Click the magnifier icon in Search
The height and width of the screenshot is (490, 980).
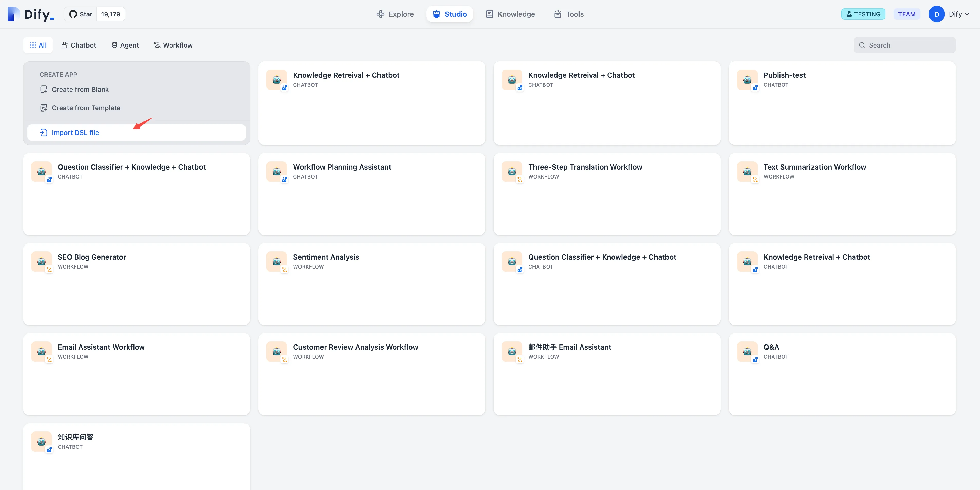click(x=862, y=45)
